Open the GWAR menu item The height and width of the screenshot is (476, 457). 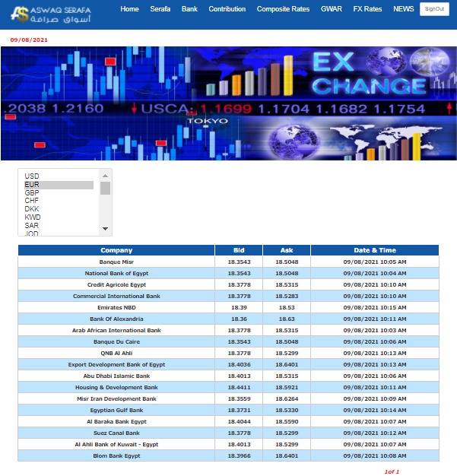[x=332, y=9]
